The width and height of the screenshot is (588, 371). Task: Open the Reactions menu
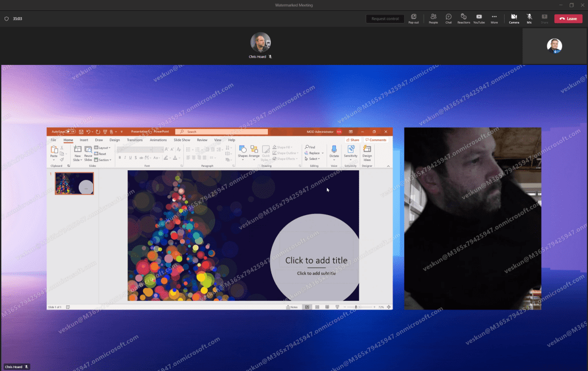pos(463,18)
